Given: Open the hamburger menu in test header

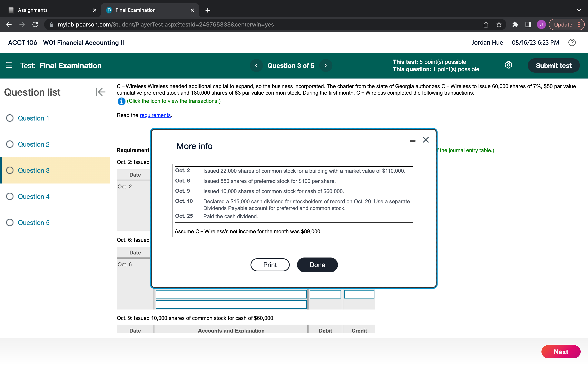Looking at the screenshot, I should pyautogui.click(x=9, y=65).
